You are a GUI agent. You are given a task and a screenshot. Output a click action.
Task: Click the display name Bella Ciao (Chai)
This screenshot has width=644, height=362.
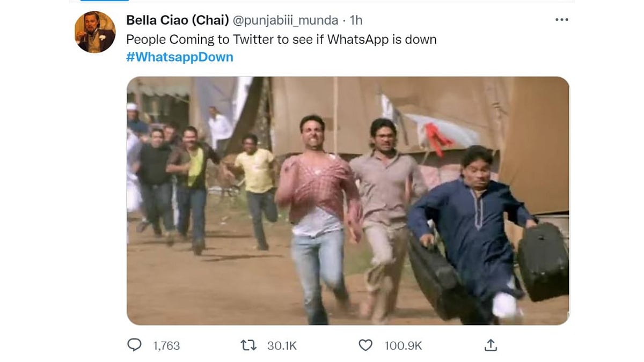tap(176, 19)
